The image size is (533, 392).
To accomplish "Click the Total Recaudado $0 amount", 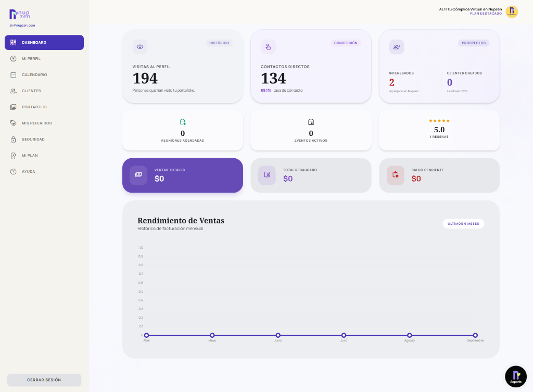I will 287,179.
